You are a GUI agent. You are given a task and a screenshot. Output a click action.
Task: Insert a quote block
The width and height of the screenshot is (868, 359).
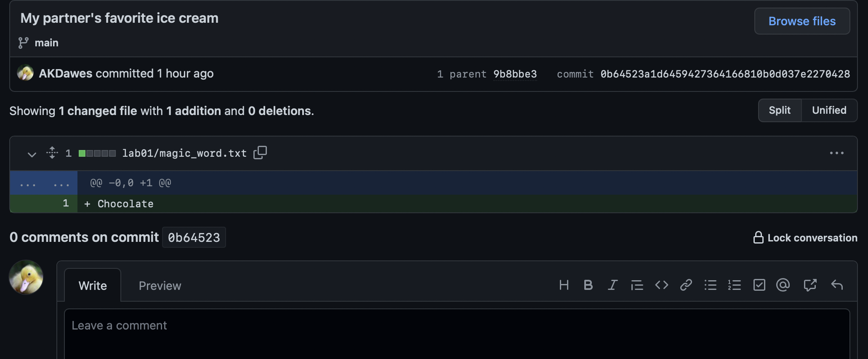637,285
